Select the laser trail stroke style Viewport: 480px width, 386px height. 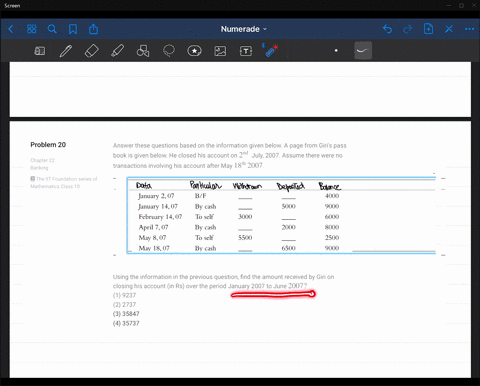tap(363, 51)
